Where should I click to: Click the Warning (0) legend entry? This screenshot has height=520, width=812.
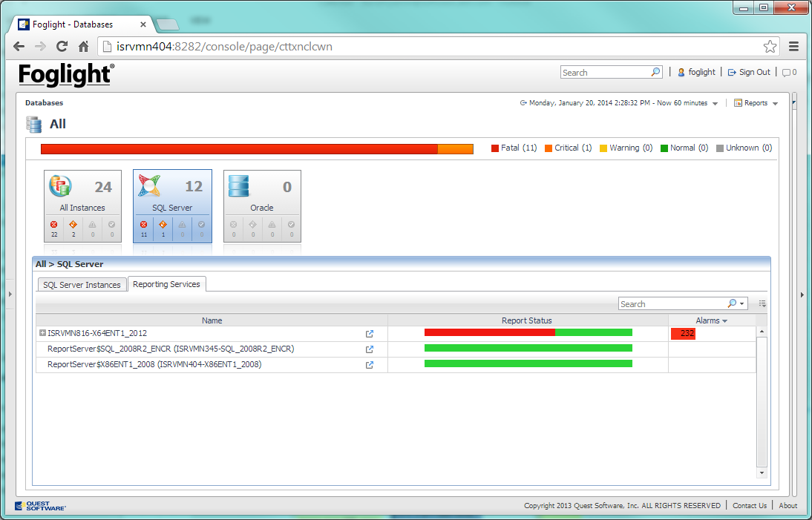coord(626,148)
